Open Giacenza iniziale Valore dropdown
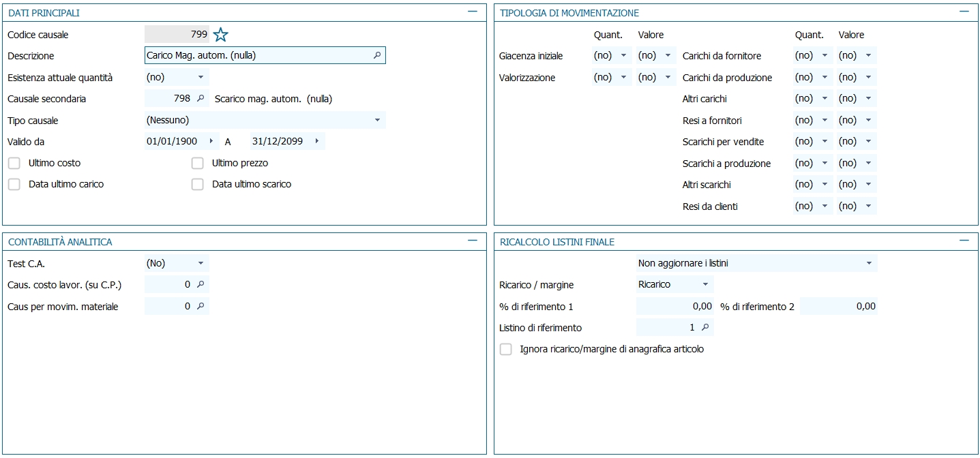This screenshot has width=980, height=458. [666, 56]
